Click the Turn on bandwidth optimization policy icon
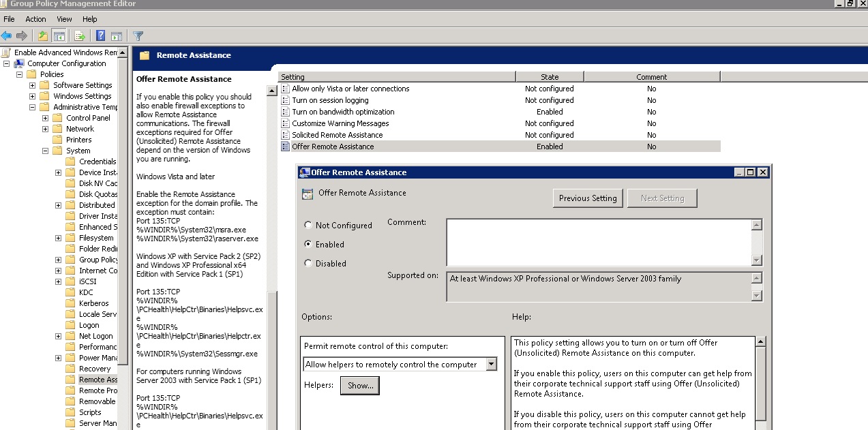This screenshot has height=430, width=868. (x=286, y=112)
